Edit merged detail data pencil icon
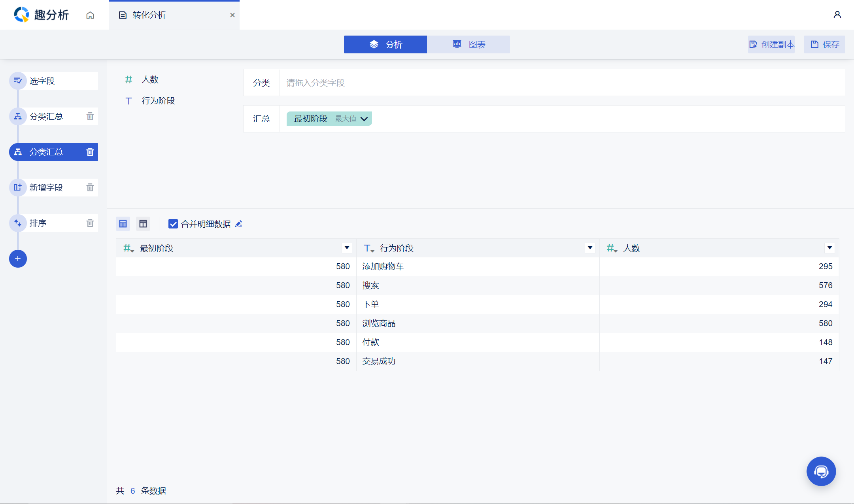The image size is (854, 504). point(238,224)
